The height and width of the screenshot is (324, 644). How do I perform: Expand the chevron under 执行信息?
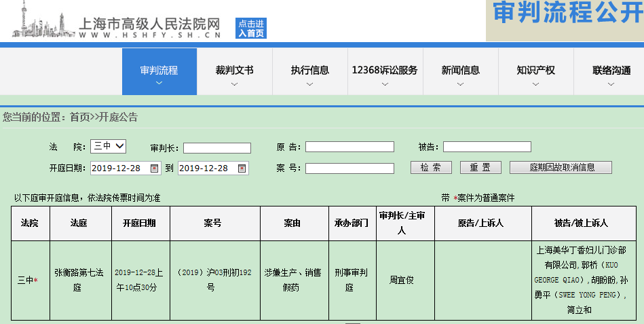pyautogui.click(x=309, y=84)
